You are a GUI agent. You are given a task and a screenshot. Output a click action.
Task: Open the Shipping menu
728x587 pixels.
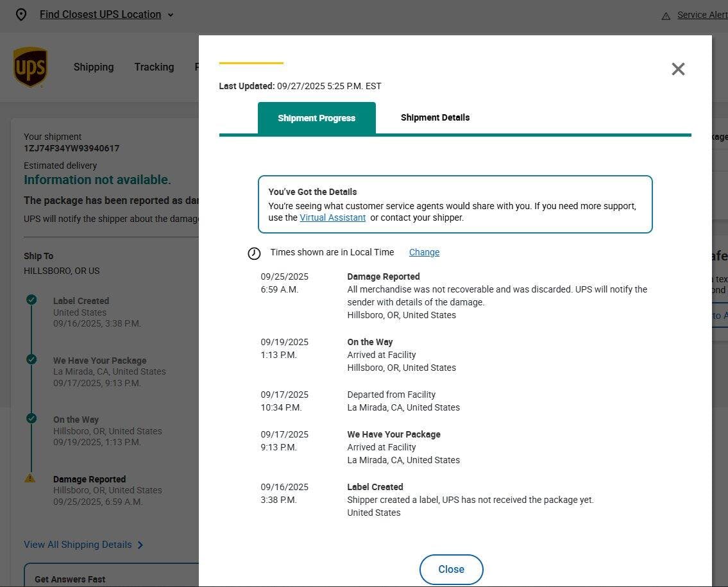pos(94,67)
